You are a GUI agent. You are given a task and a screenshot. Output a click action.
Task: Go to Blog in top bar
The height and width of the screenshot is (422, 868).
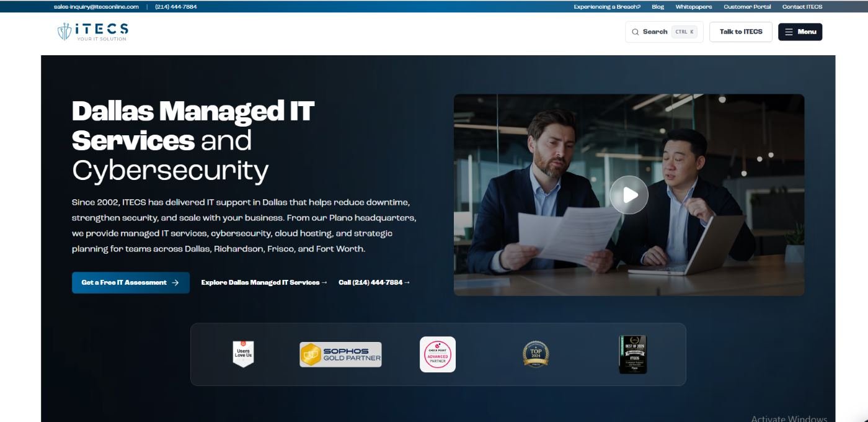point(658,7)
